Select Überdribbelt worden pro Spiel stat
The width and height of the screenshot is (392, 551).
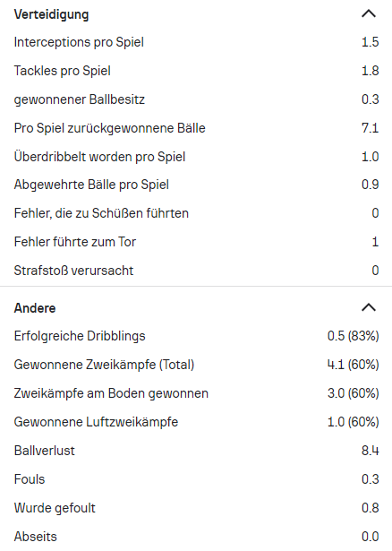(x=196, y=157)
